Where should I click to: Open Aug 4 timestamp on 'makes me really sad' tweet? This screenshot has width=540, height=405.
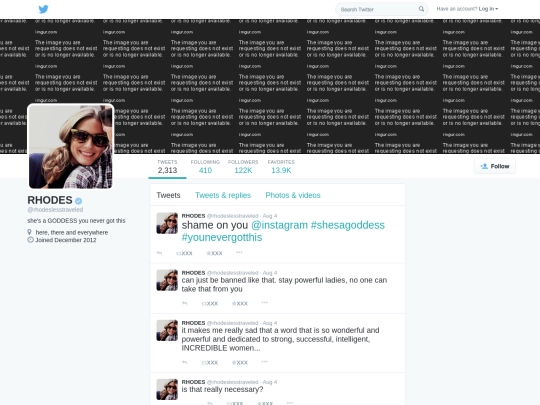pos(270,323)
